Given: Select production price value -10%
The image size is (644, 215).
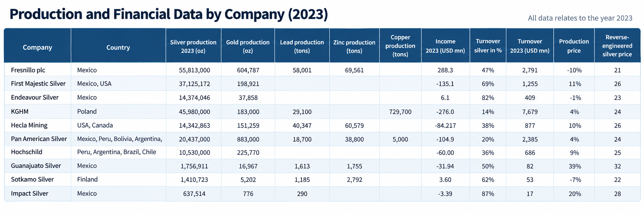Looking at the screenshot, I should [x=574, y=70].
